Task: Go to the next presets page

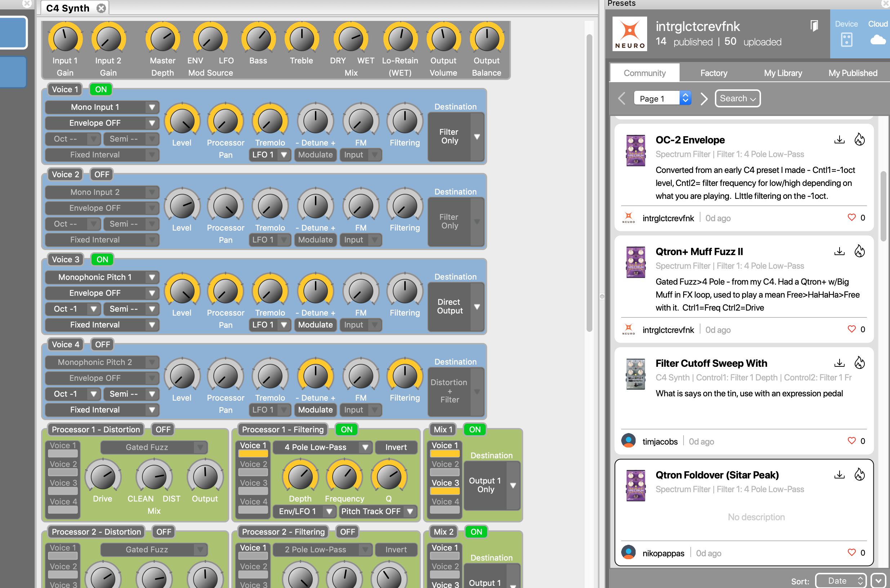Action: click(704, 99)
